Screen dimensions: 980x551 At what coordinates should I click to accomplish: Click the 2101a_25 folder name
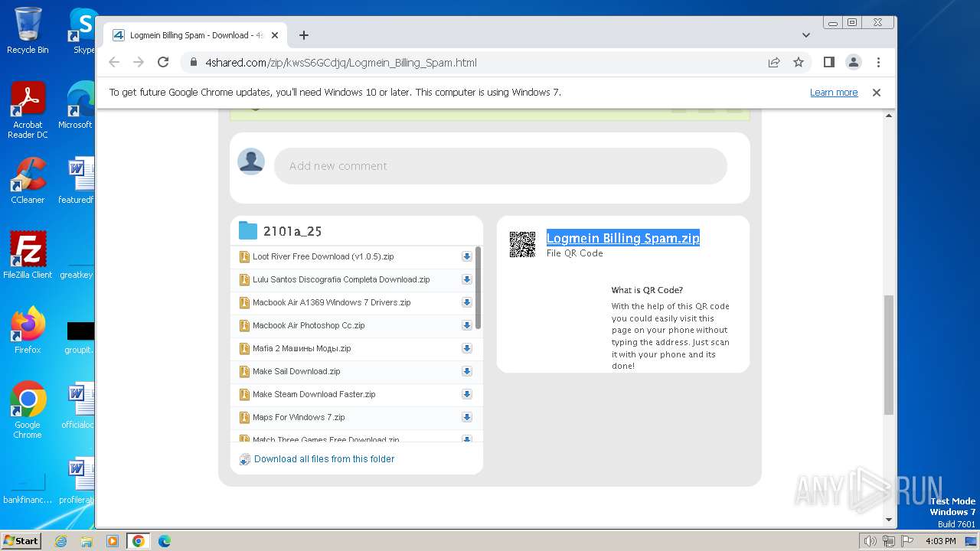pos(292,231)
